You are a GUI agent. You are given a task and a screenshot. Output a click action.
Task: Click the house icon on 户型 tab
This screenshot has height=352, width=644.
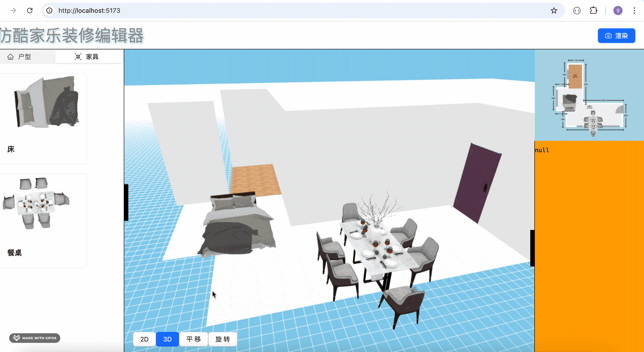[11, 57]
